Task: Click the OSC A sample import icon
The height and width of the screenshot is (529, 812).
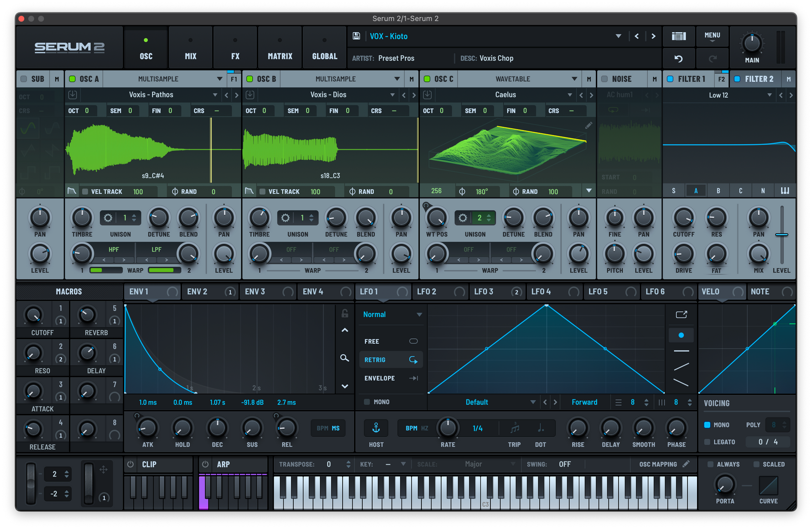Action: click(x=73, y=94)
